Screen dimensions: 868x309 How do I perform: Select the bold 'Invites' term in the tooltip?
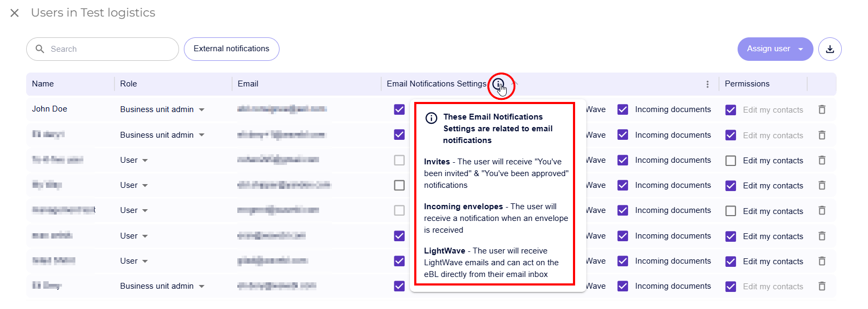pos(437,162)
